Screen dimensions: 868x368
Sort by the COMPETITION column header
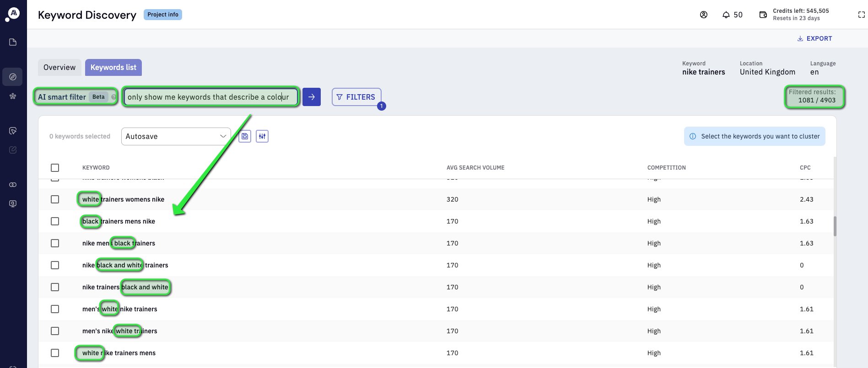[x=667, y=168]
